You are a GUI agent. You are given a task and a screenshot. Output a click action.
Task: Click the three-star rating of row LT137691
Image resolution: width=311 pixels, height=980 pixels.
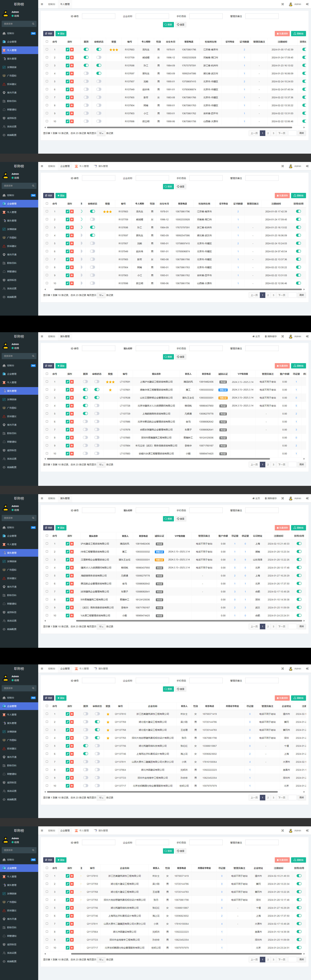pos(110,382)
